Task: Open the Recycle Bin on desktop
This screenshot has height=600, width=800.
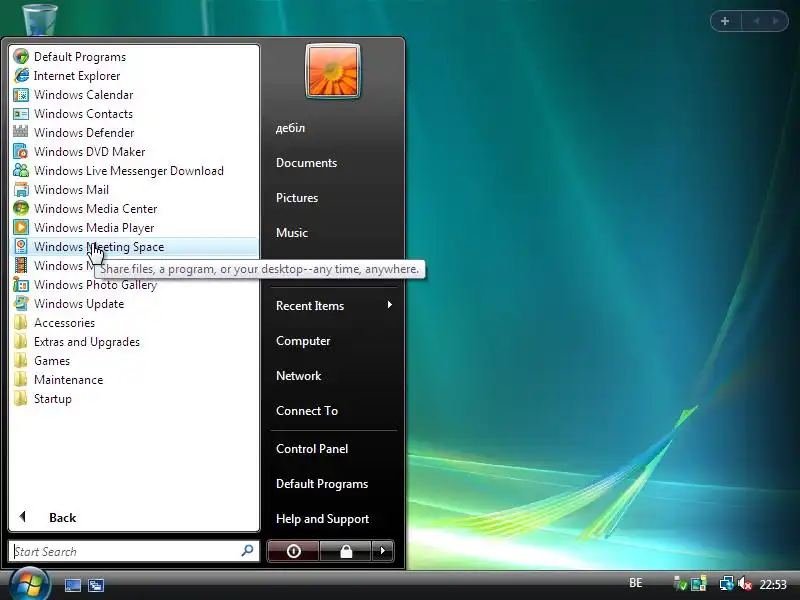Action: 40,18
